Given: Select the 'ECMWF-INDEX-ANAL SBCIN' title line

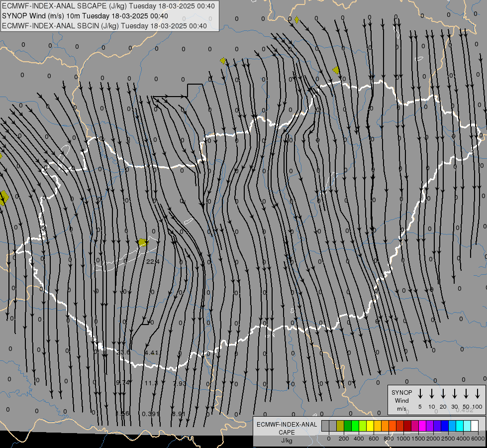Looking at the screenshot, I should [104, 26].
